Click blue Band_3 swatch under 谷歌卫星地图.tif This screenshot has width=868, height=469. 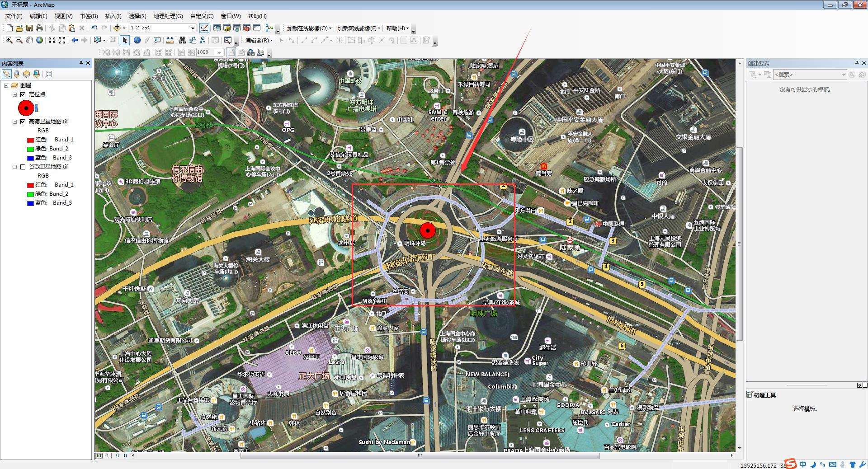click(30, 203)
